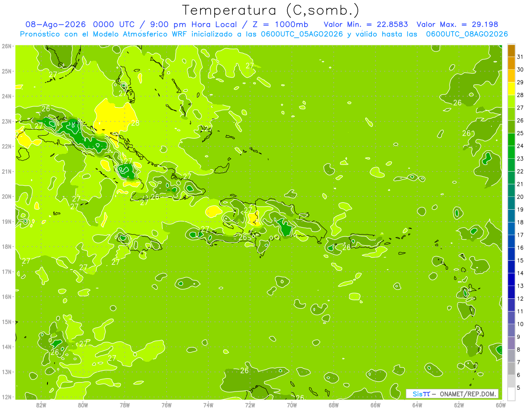Click the dark green legend swatch between 24 and 25

coord(511,140)
